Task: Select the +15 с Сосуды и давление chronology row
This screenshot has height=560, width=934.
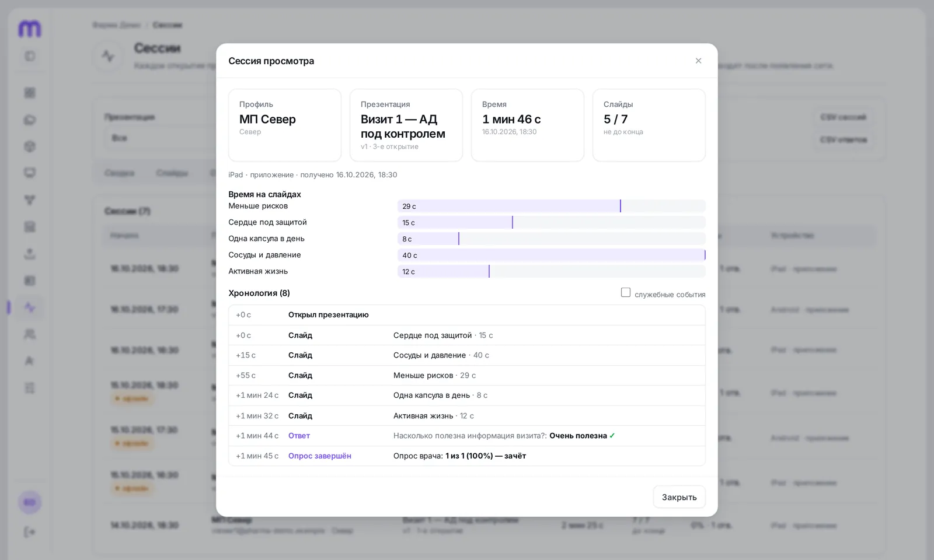Action: [467, 355]
